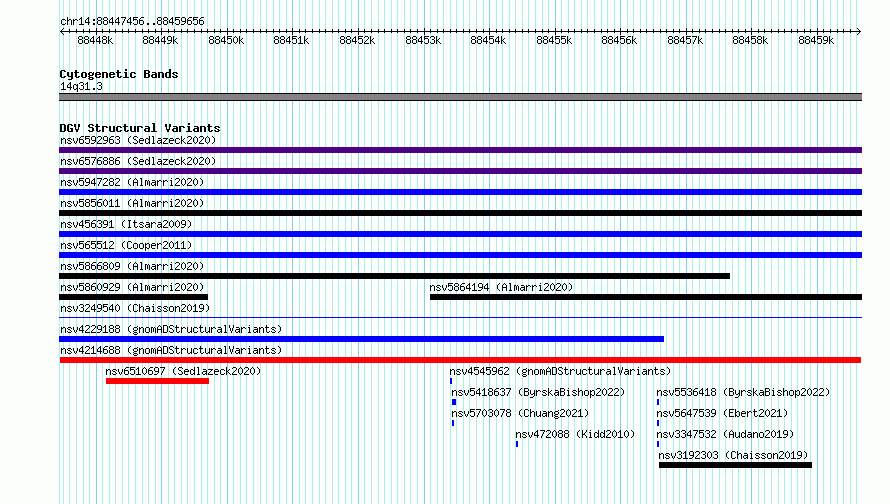
Task: Open the nsv3249540 (Chaisson2019) variant label
Action: tap(135, 308)
